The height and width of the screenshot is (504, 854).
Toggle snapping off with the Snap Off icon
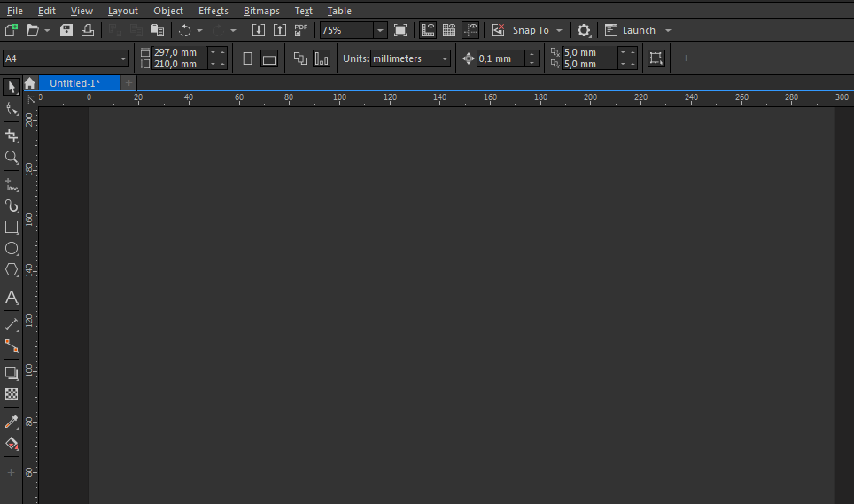point(498,30)
